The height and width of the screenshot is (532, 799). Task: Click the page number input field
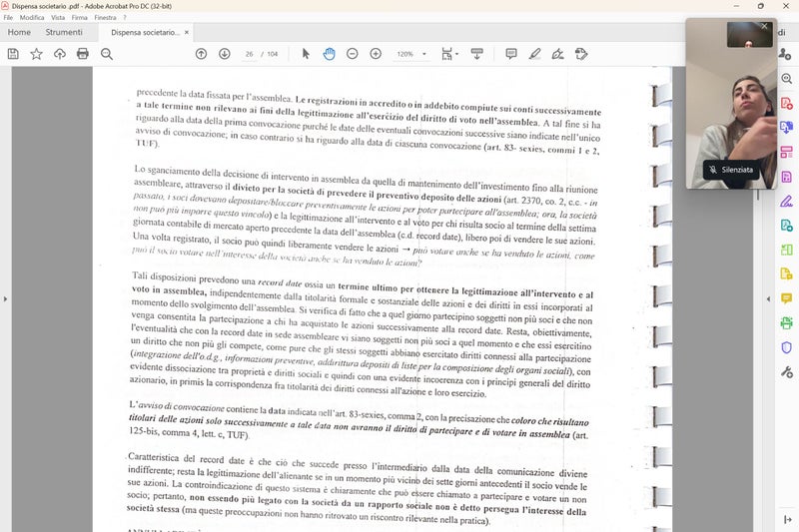[x=248, y=54]
